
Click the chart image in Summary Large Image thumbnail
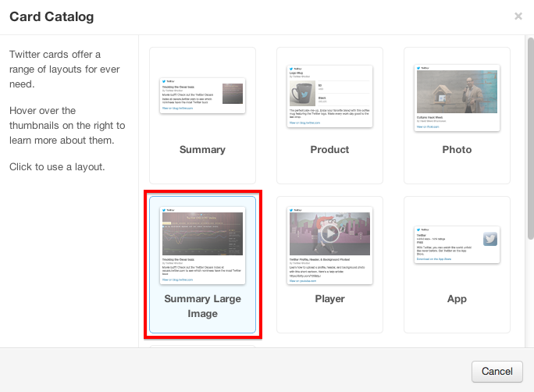pos(202,233)
